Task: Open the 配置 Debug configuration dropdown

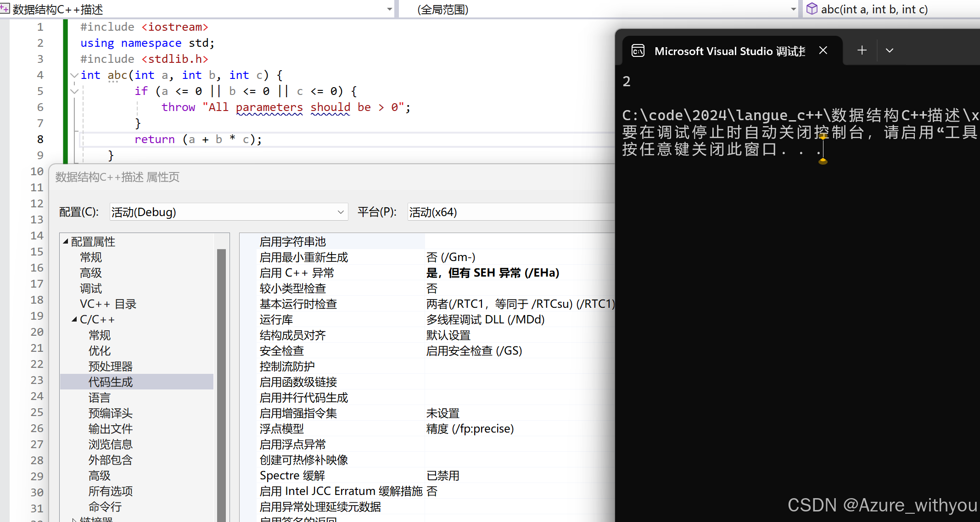Action: 341,212
